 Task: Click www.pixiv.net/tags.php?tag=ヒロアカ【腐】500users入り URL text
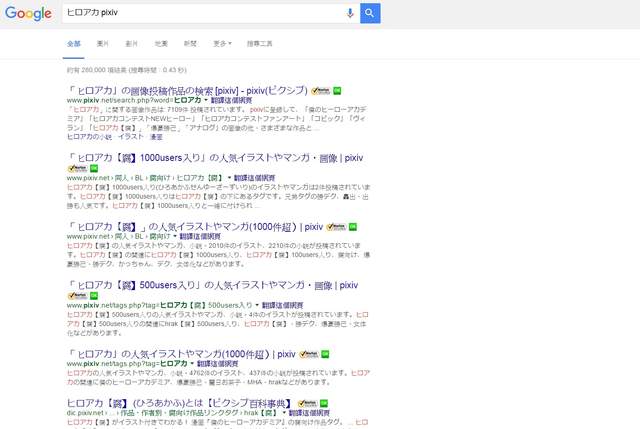160,305
